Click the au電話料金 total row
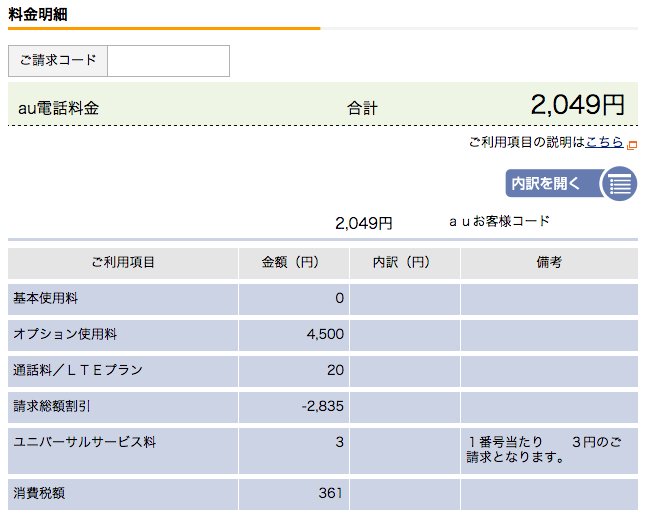Viewport: 648px width, 517px height. tap(323, 104)
